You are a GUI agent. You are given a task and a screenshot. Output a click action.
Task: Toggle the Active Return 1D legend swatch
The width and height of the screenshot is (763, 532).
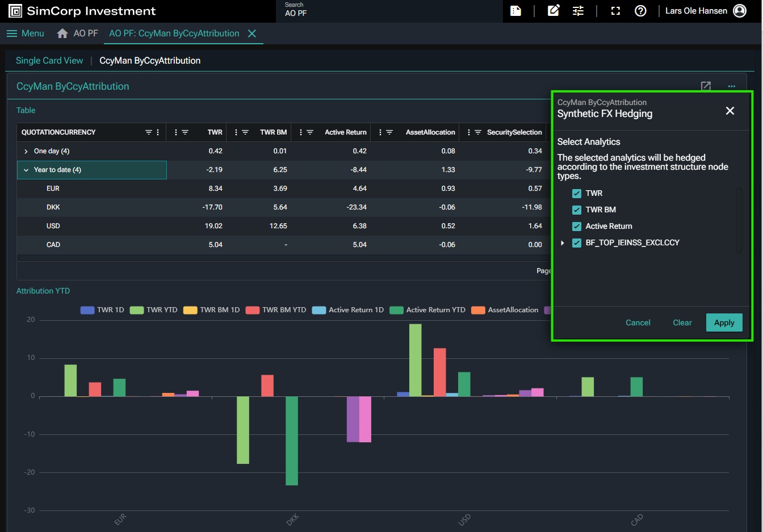click(x=319, y=310)
